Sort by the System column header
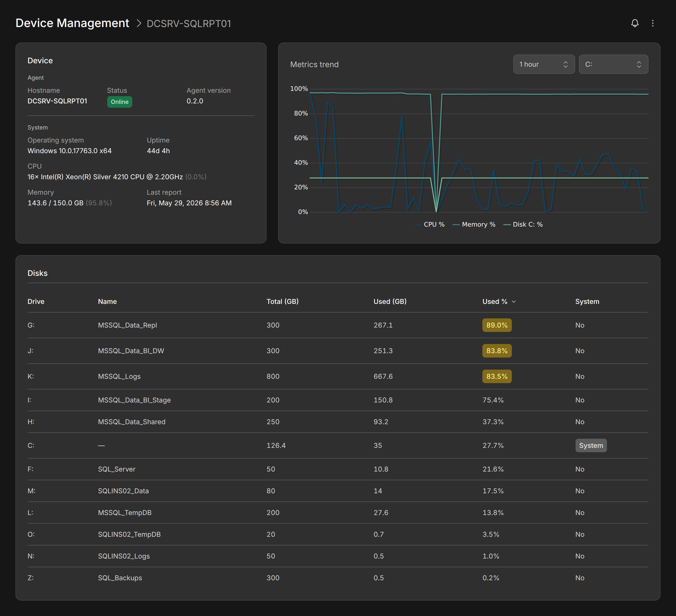 pyautogui.click(x=587, y=302)
